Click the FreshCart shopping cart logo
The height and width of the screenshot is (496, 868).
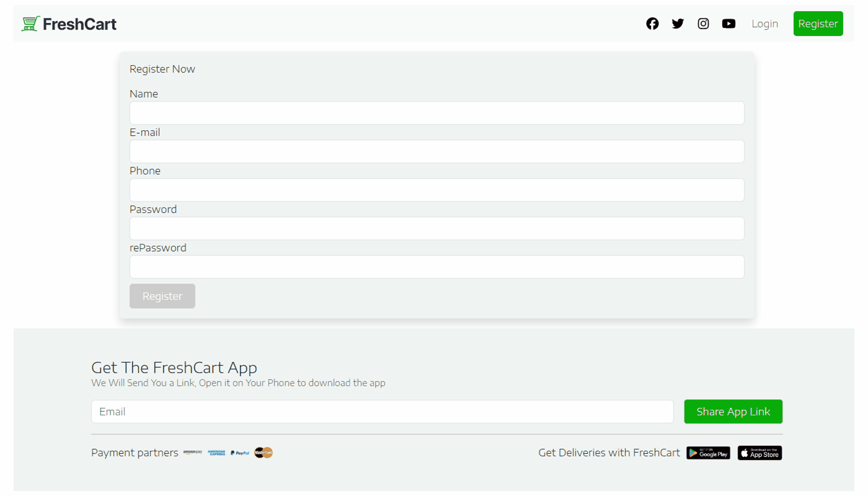[x=30, y=24]
